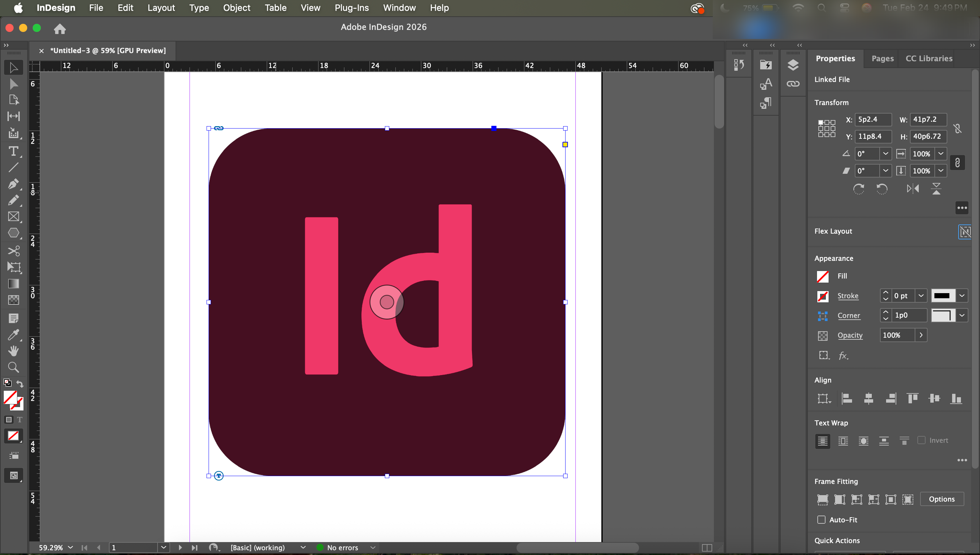Toggle constrain proportions for scaling

tap(957, 163)
